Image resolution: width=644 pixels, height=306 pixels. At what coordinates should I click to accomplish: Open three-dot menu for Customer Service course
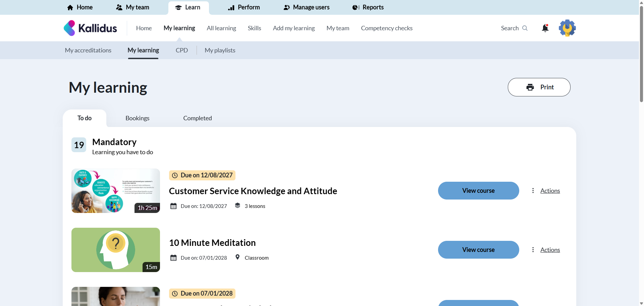coord(533,191)
